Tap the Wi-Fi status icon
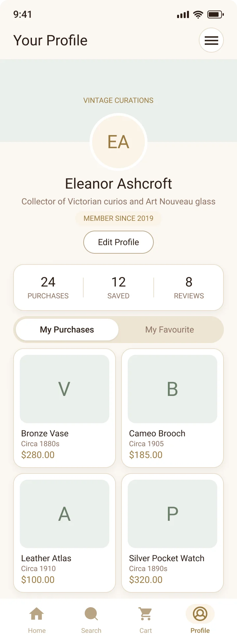Screen dimensions: 237x644 pyautogui.click(x=198, y=14)
